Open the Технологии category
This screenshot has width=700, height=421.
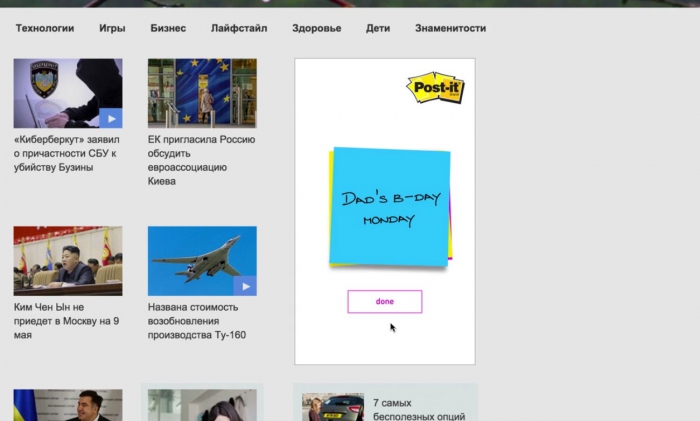coord(45,28)
